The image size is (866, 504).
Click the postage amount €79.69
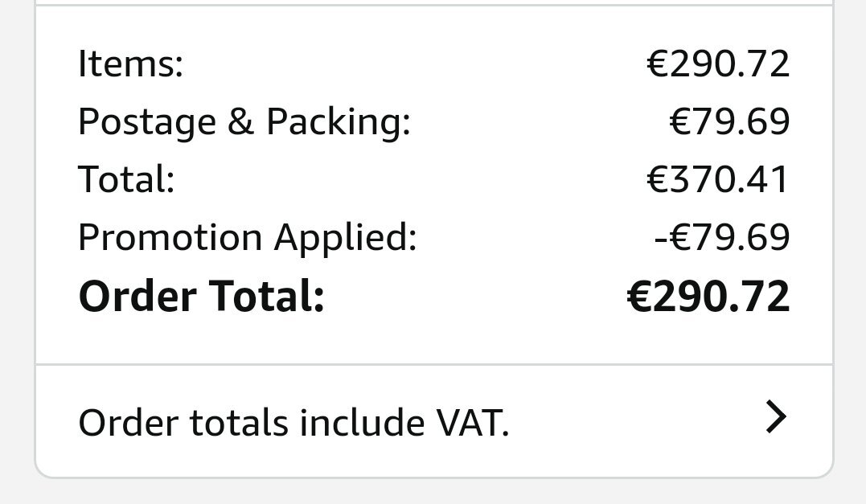(729, 121)
